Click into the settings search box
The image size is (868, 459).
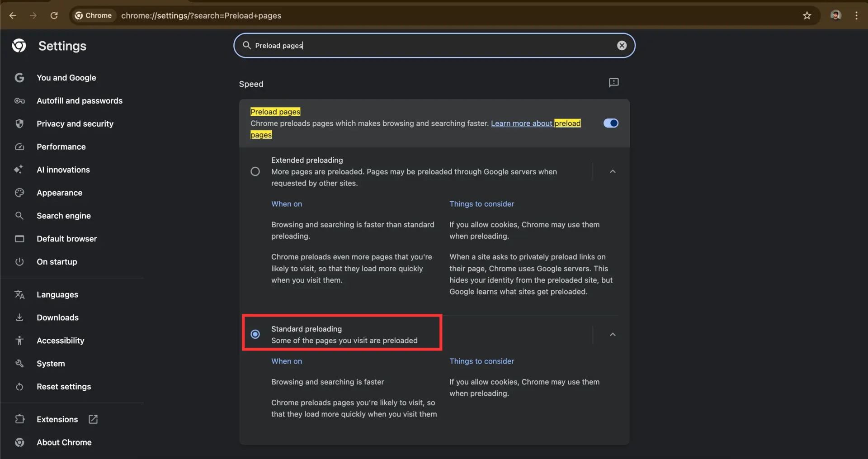click(x=434, y=45)
